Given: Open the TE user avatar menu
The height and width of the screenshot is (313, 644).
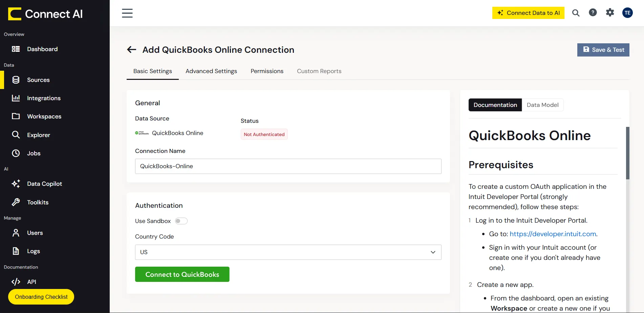Looking at the screenshot, I should [628, 13].
